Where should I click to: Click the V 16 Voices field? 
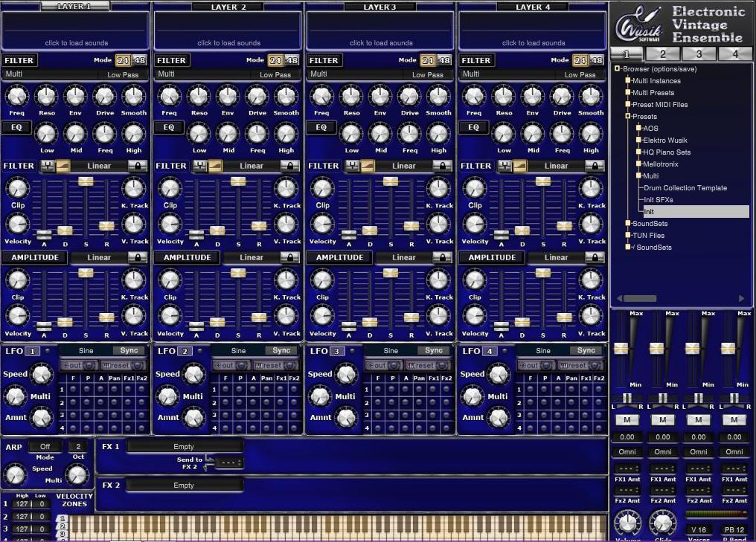698,529
